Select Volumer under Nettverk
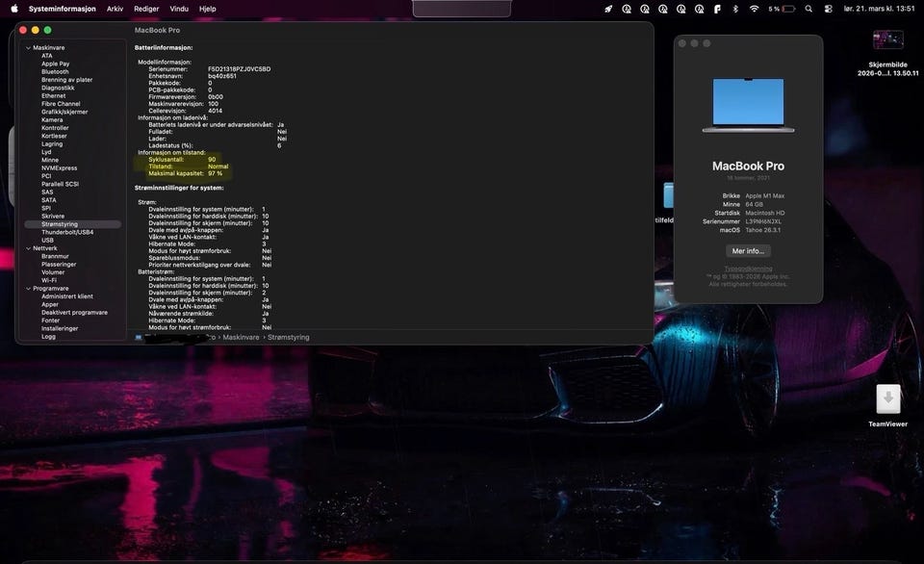The height and width of the screenshot is (564, 924). [52, 272]
